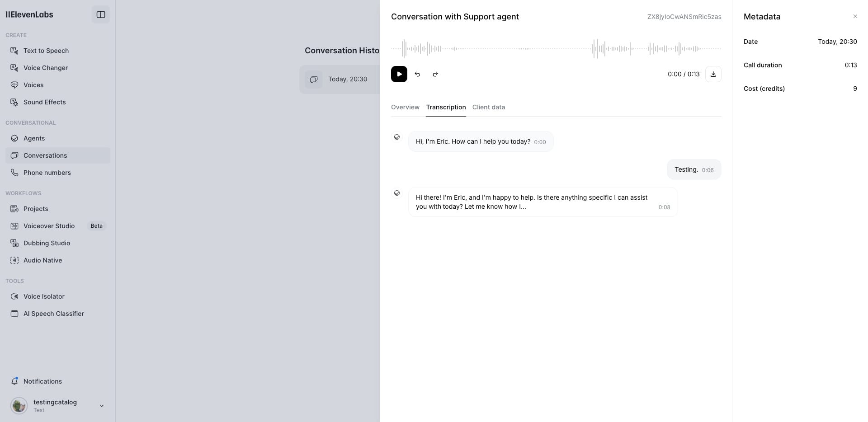Download the conversation audio

(713, 74)
